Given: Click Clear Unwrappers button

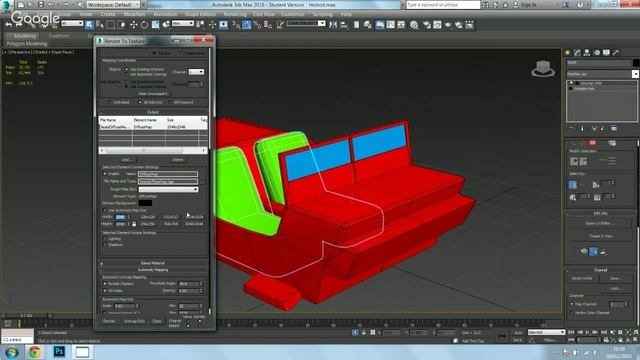Looking at the screenshot, I should click(153, 93).
